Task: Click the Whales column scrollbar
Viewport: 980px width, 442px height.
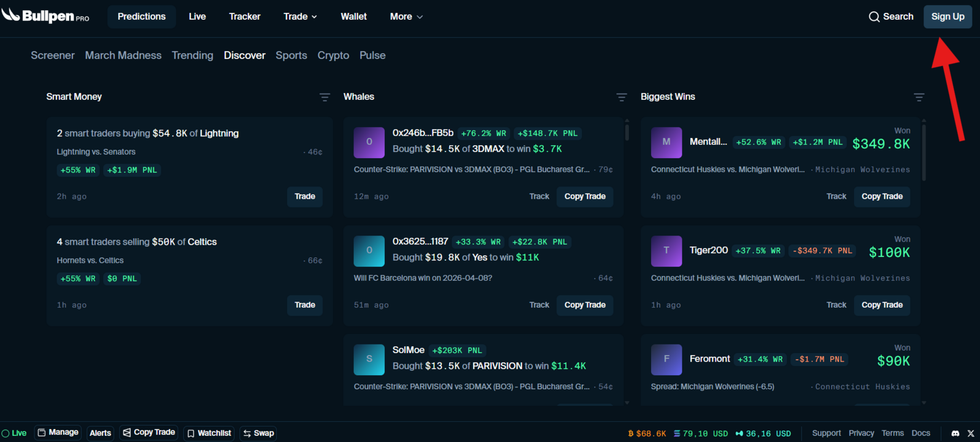Action: click(627, 132)
